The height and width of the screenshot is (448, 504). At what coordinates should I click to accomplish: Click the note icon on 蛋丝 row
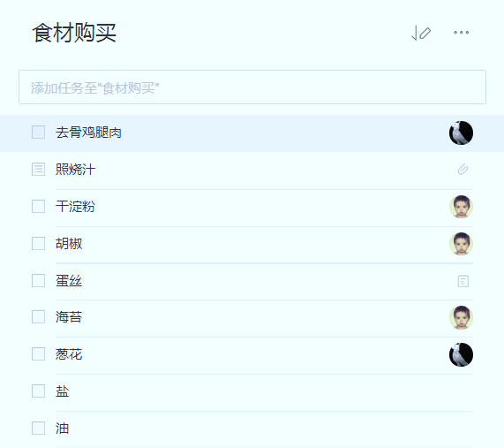[463, 281]
